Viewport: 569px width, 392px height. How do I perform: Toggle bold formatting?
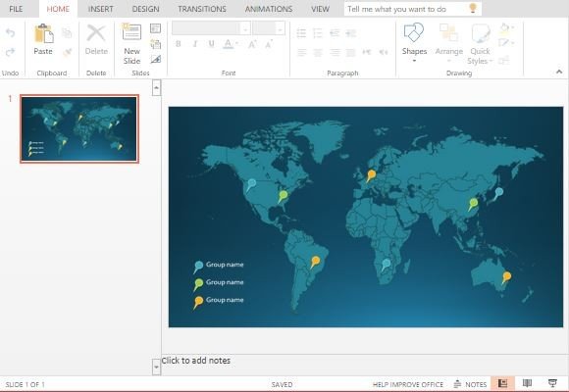coord(179,44)
